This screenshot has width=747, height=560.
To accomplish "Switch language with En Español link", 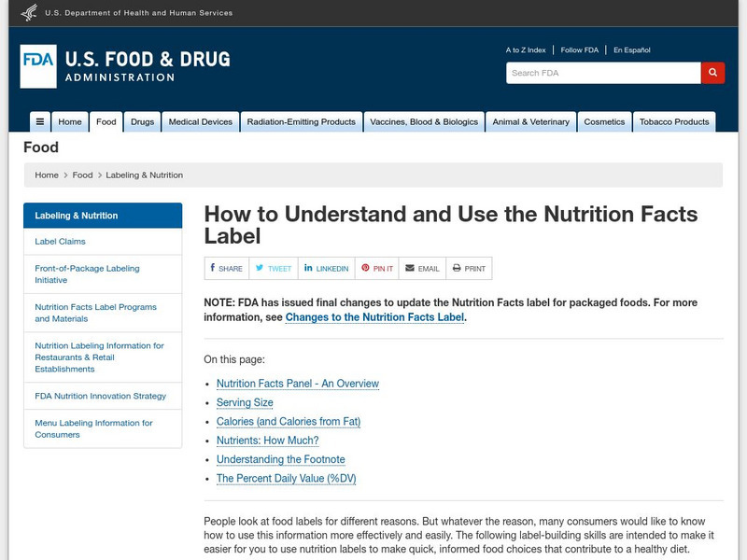I will click(631, 50).
